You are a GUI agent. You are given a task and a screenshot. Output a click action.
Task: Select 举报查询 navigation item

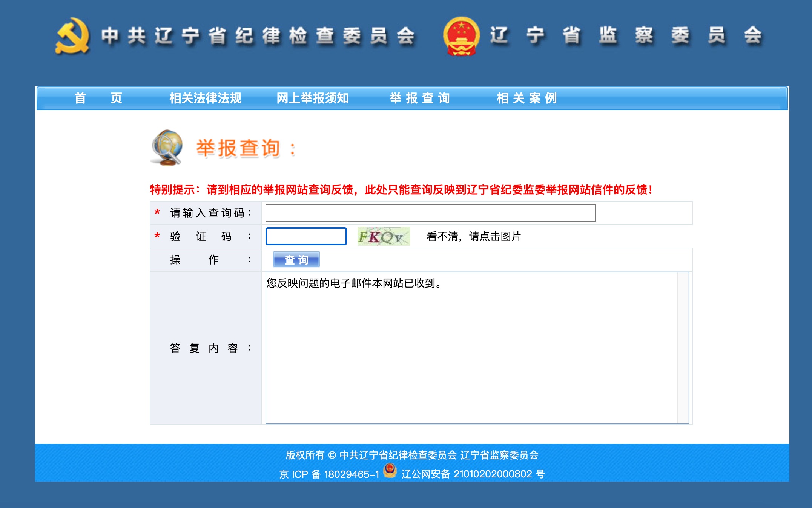[x=420, y=98]
